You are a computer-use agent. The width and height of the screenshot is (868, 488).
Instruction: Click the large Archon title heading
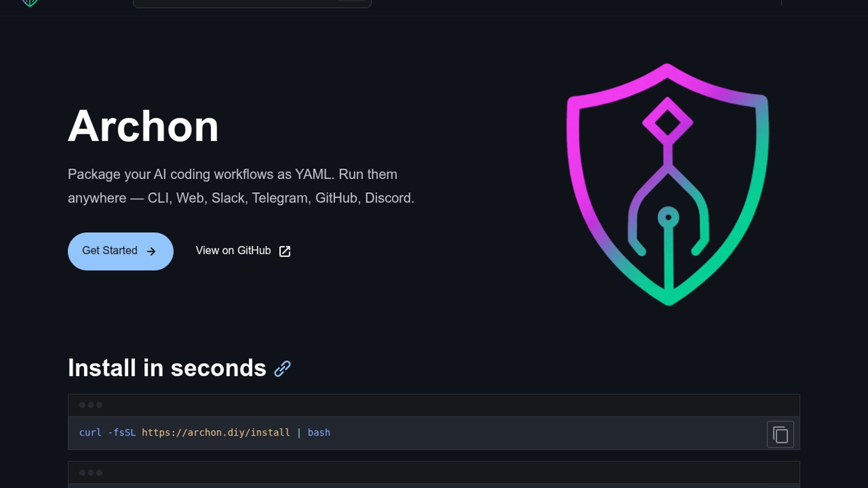tap(143, 127)
